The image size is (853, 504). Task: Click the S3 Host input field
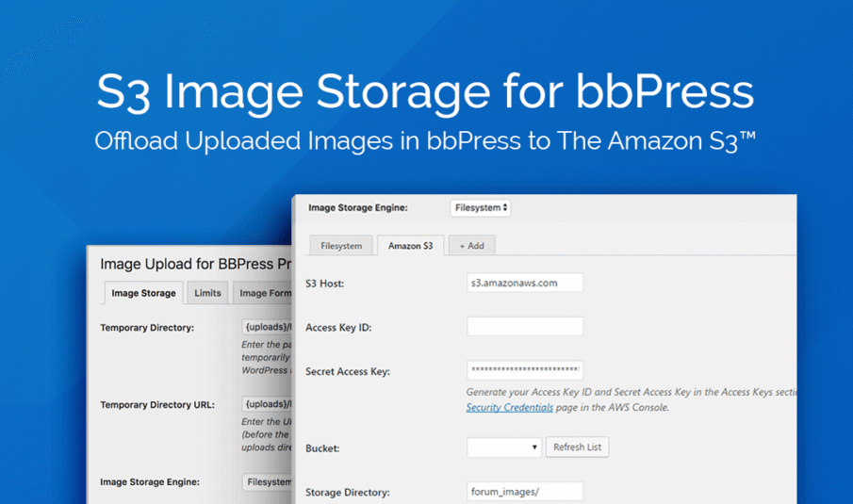click(x=524, y=283)
